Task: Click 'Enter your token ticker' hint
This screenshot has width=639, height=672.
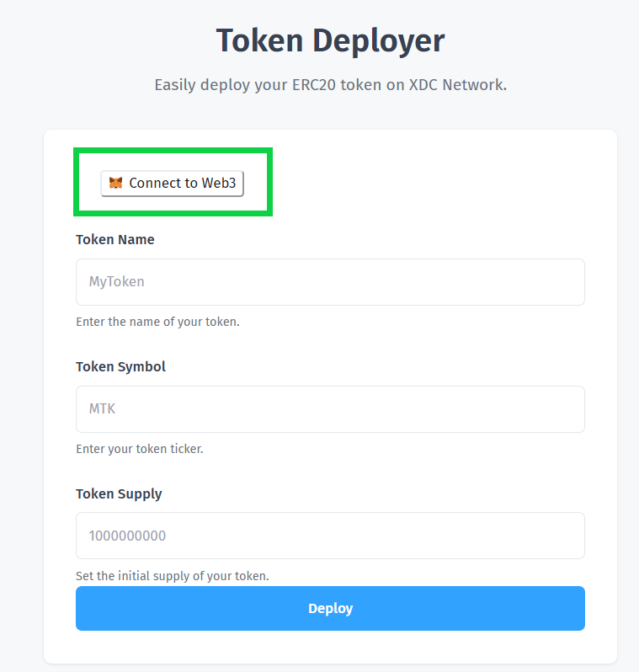Action: point(140,449)
